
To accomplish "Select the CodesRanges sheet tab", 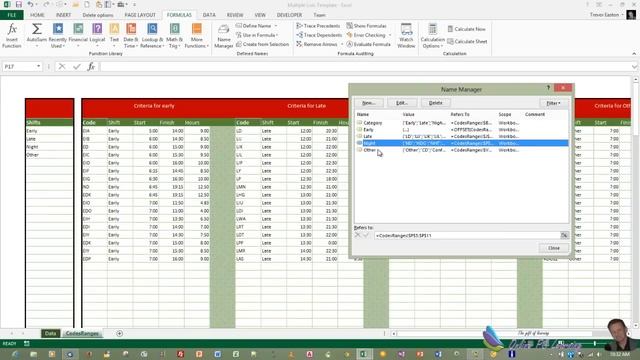I will [x=82, y=333].
